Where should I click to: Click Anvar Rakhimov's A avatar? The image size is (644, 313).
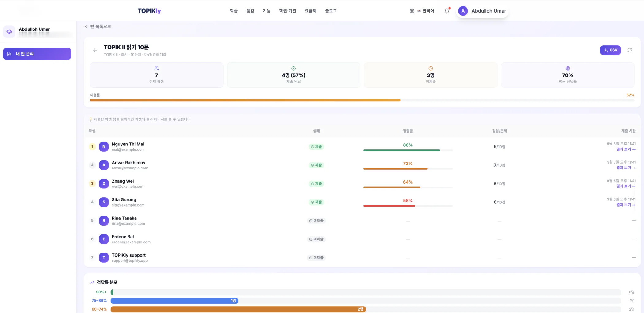104,165
